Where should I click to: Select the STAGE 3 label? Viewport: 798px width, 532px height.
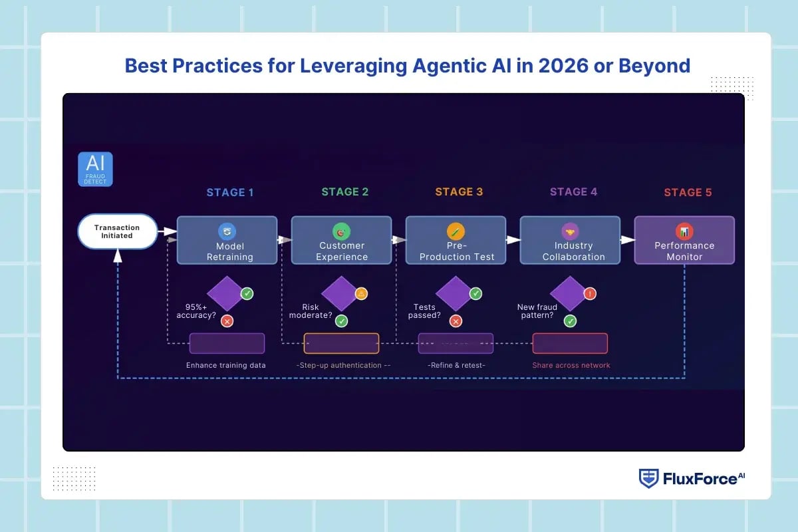pyautogui.click(x=458, y=192)
